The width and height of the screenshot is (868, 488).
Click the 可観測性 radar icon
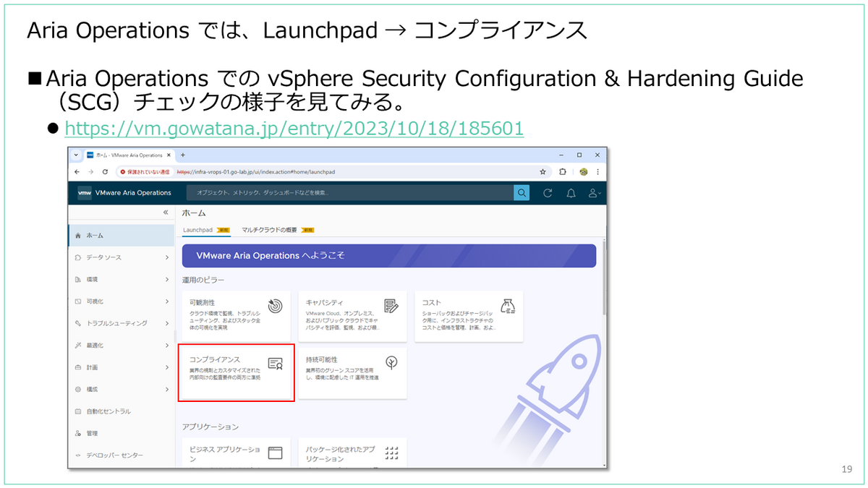(274, 305)
